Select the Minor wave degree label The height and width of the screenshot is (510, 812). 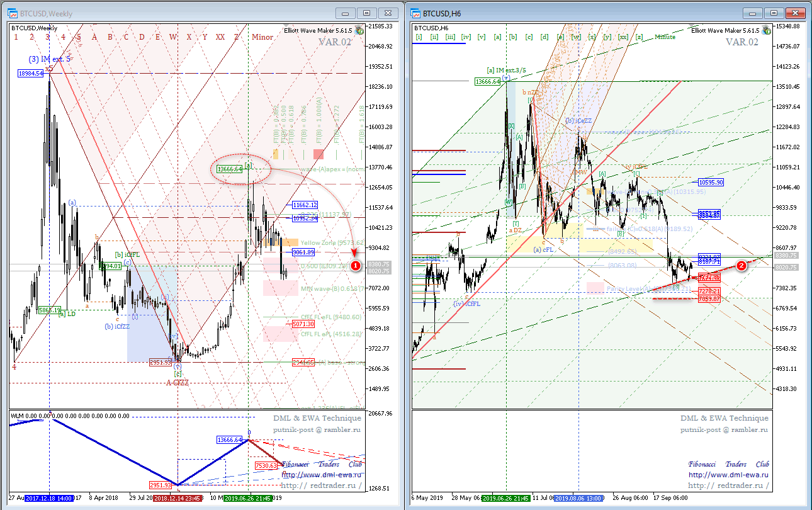[x=262, y=37]
